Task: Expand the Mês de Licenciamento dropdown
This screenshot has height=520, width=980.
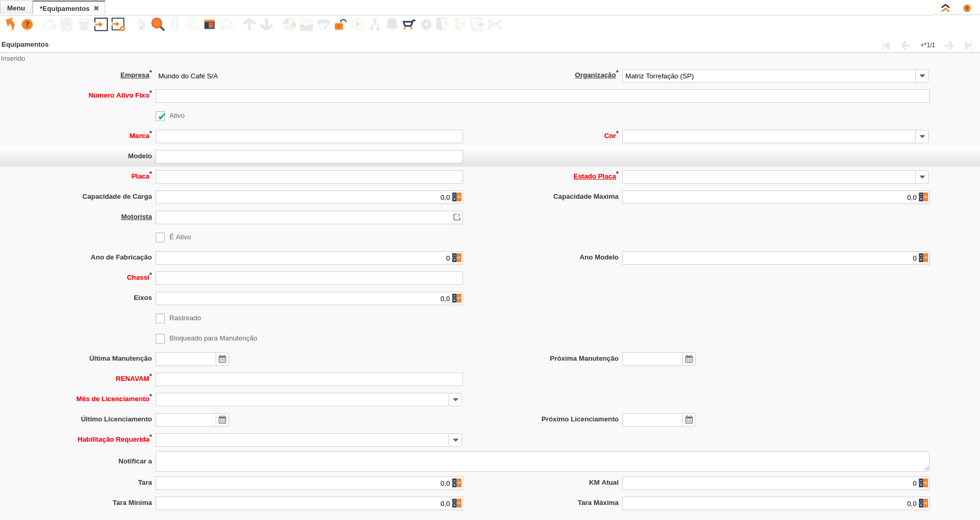Action: pyautogui.click(x=455, y=400)
